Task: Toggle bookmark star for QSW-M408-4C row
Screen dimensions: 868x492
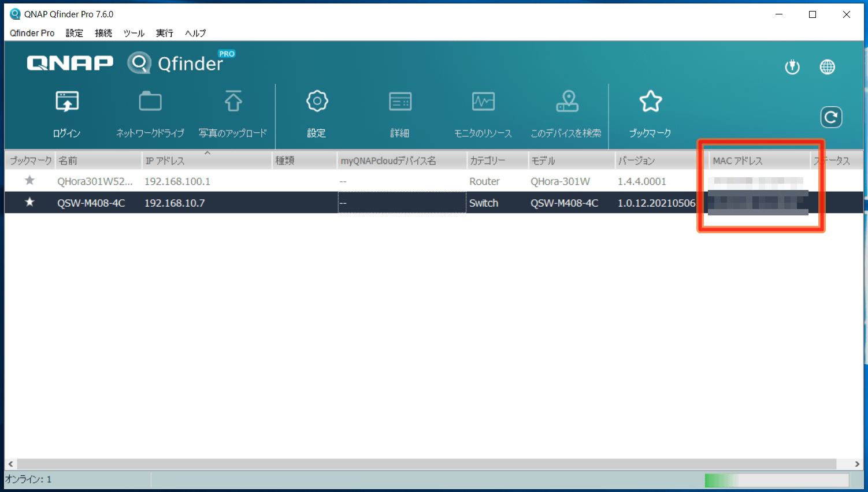Action: [29, 202]
